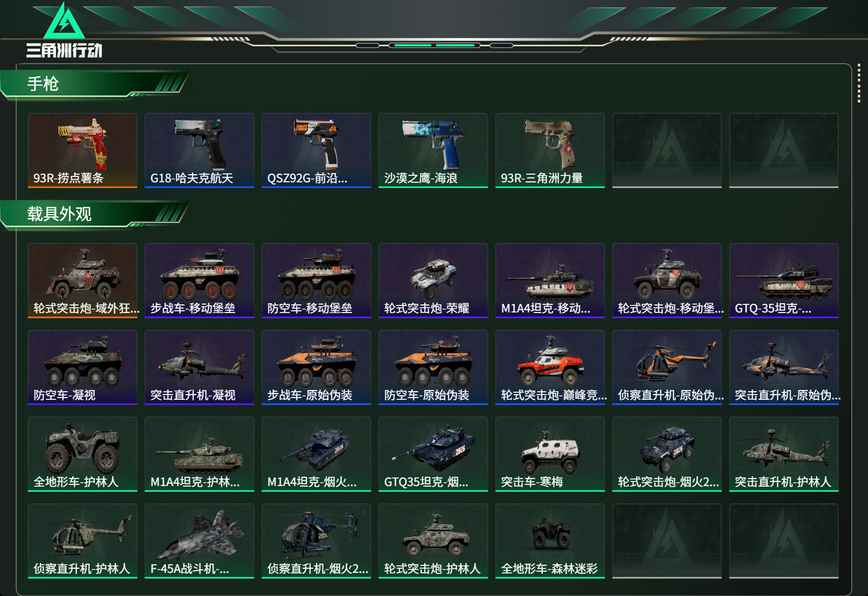Choose the 全地形车-森林迷彩 ATV skin
Viewport: 868px width, 596px height.
550,541
